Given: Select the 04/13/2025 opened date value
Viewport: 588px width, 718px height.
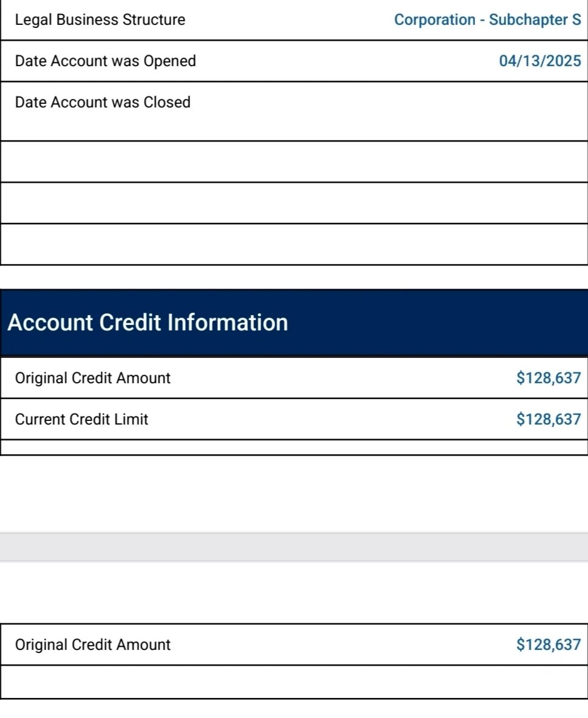Looking at the screenshot, I should [540, 61].
